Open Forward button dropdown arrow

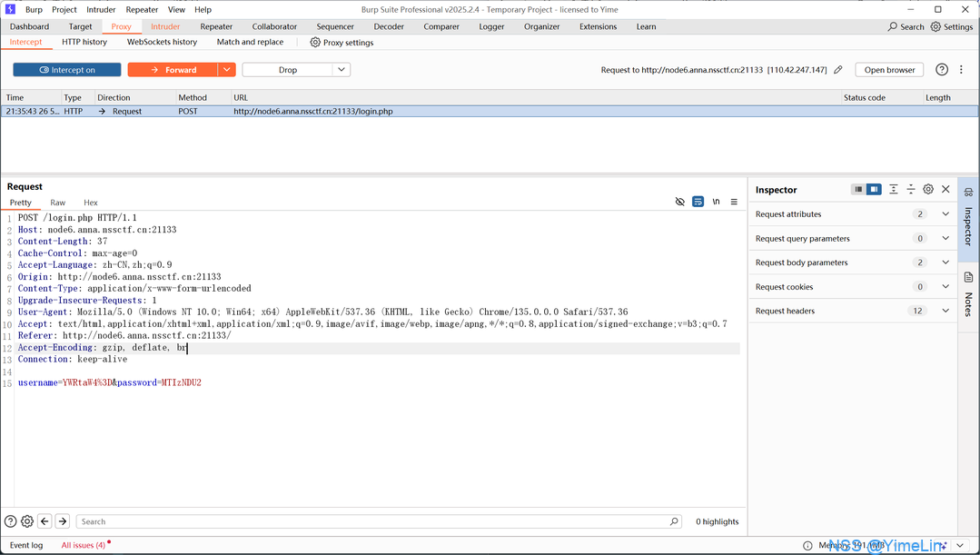[227, 70]
